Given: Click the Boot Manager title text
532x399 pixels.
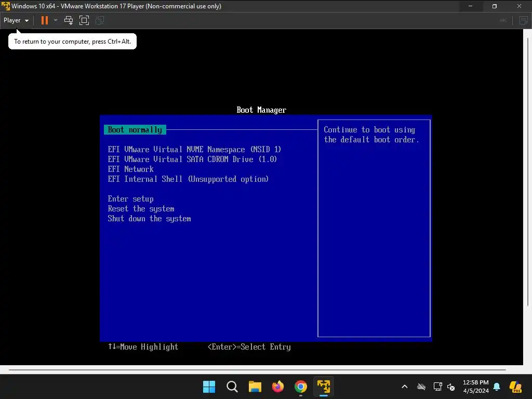Looking at the screenshot, I should tap(261, 110).
